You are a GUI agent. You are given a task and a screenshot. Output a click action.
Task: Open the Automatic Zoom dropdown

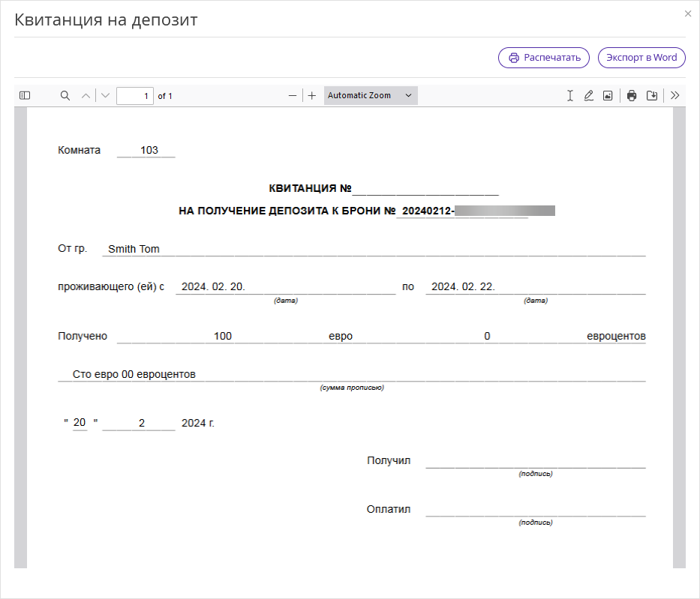point(371,95)
